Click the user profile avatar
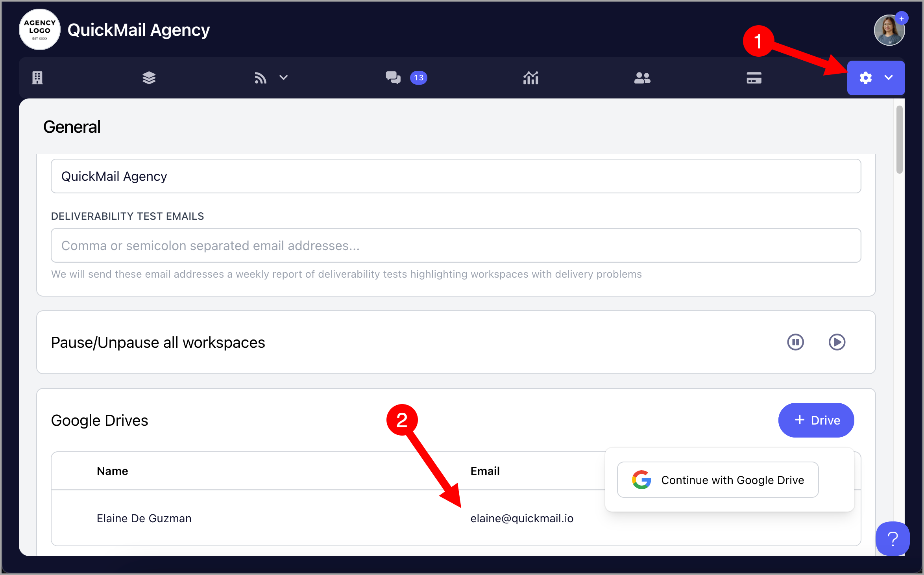Image resolution: width=924 pixels, height=575 pixels. [x=889, y=30]
